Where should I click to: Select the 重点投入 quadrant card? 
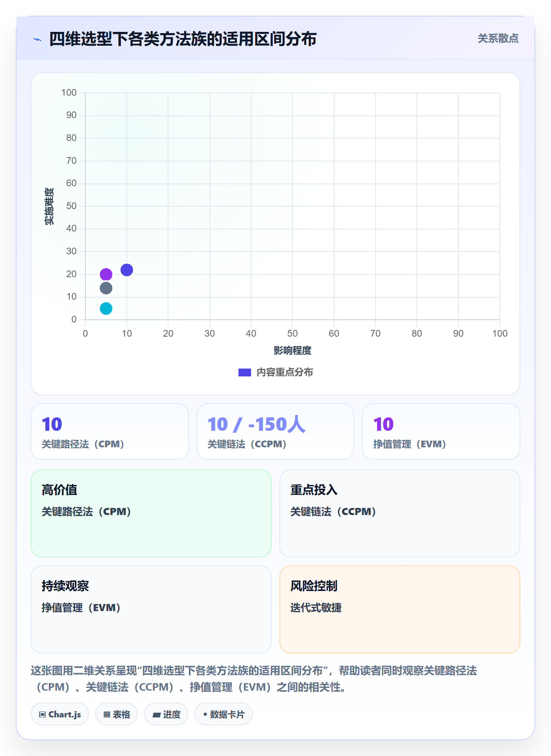pos(400,513)
